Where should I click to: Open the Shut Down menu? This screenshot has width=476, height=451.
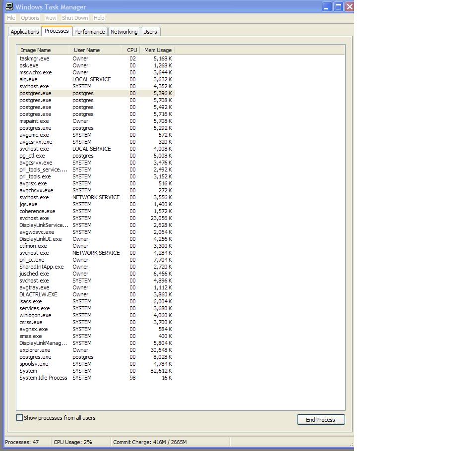75,18
